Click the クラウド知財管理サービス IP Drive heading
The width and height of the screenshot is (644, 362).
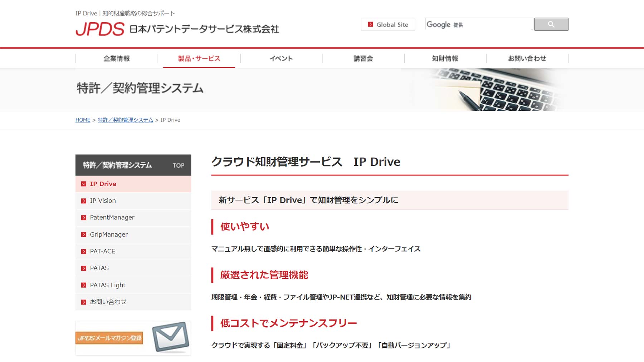[x=306, y=162]
